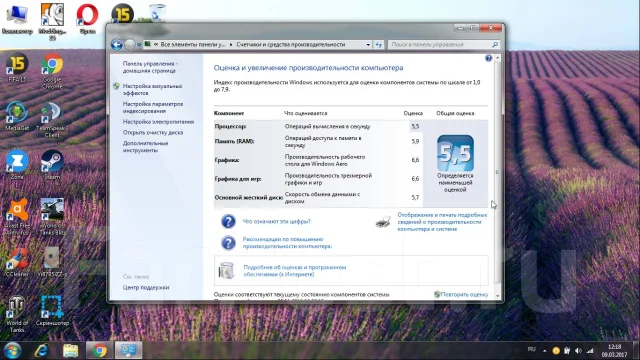Click the taskbar clock and date
The height and width of the screenshot is (360, 640).
[615, 351]
